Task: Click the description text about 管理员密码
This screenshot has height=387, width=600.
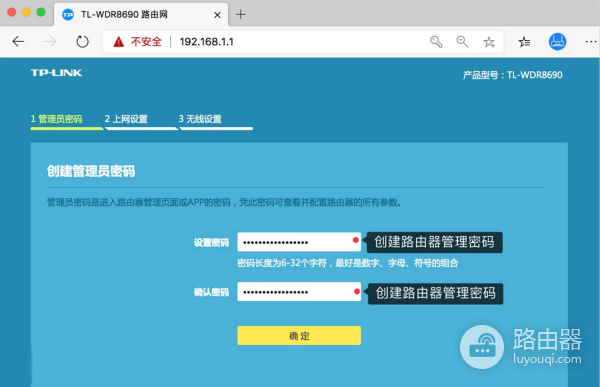Action: tap(224, 202)
